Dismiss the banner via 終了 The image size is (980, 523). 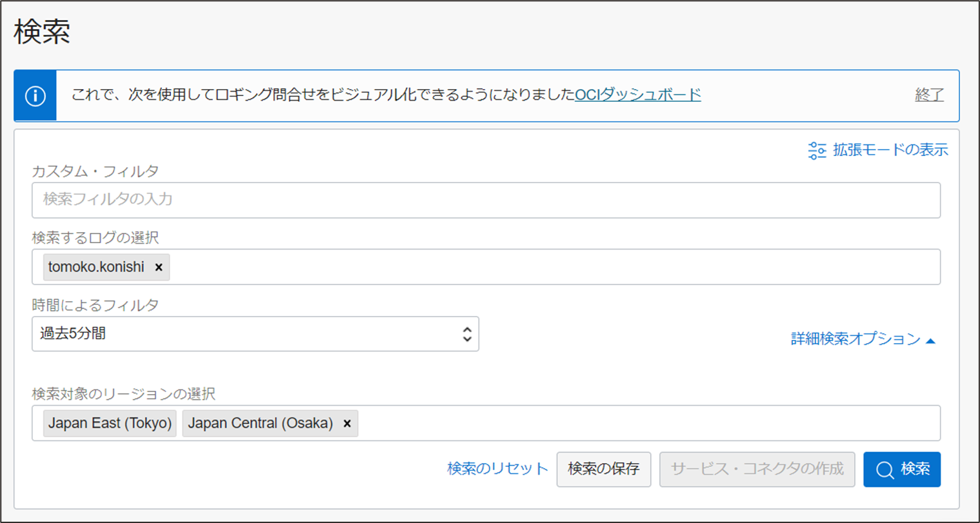coord(930,95)
